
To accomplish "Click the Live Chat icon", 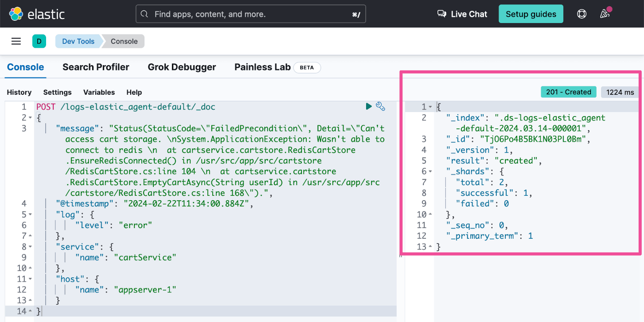I will pos(441,14).
